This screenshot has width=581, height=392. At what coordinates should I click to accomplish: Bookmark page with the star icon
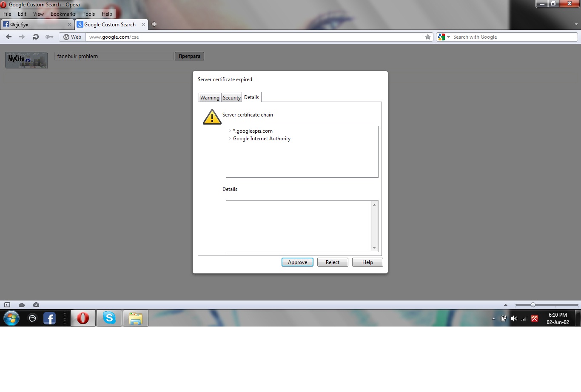click(x=428, y=37)
